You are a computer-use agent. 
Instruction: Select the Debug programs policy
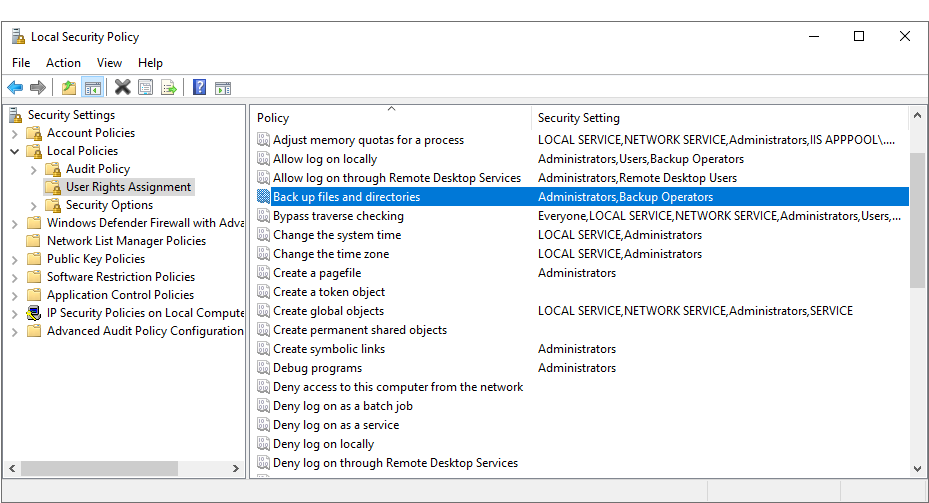click(x=317, y=368)
